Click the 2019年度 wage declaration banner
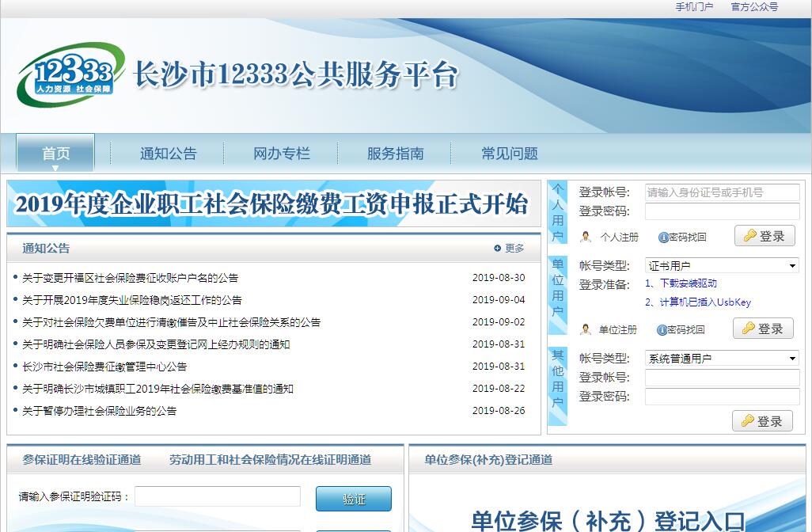 272,204
